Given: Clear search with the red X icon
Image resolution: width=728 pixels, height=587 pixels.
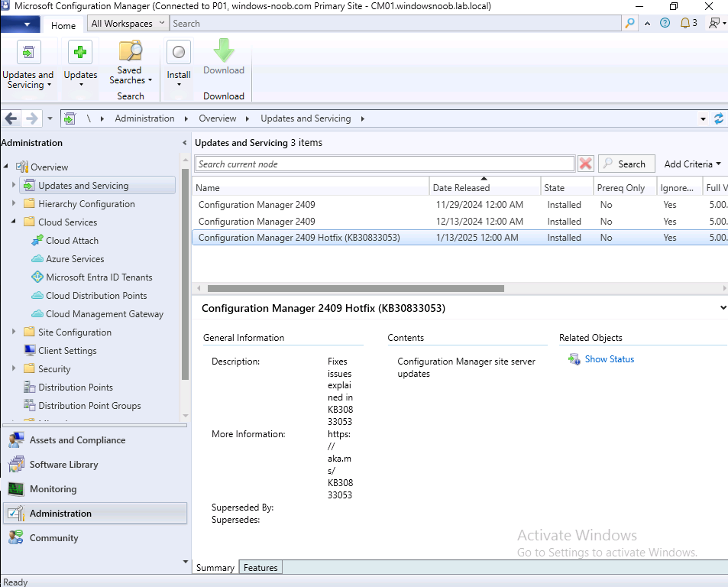Looking at the screenshot, I should pyautogui.click(x=586, y=164).
